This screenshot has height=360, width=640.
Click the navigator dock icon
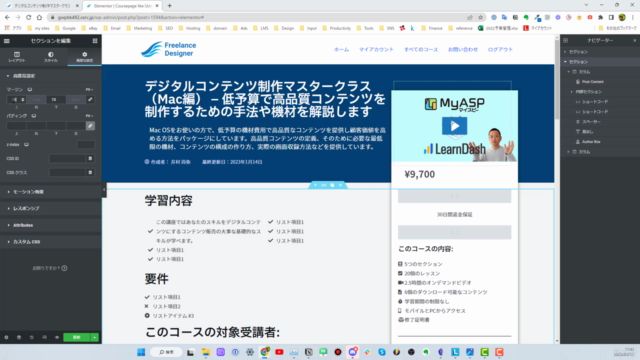pos(565,40)
